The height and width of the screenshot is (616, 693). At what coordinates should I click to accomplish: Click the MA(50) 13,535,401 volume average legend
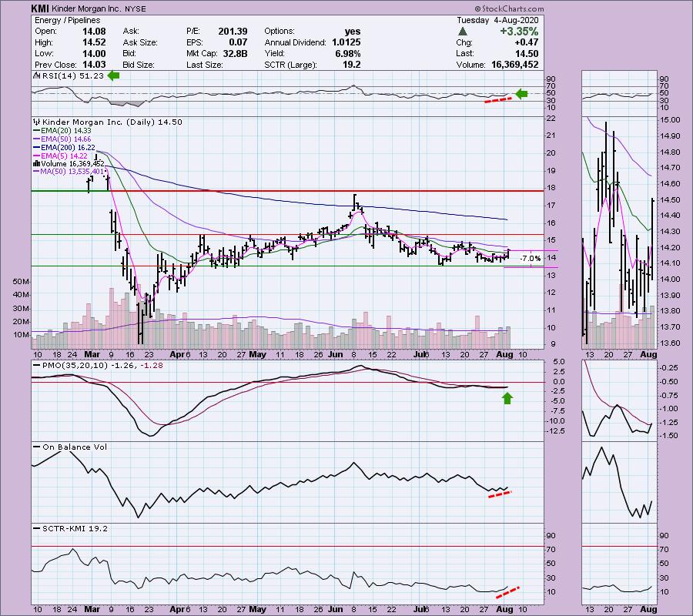pyautogui.click(x=69, y=172)
